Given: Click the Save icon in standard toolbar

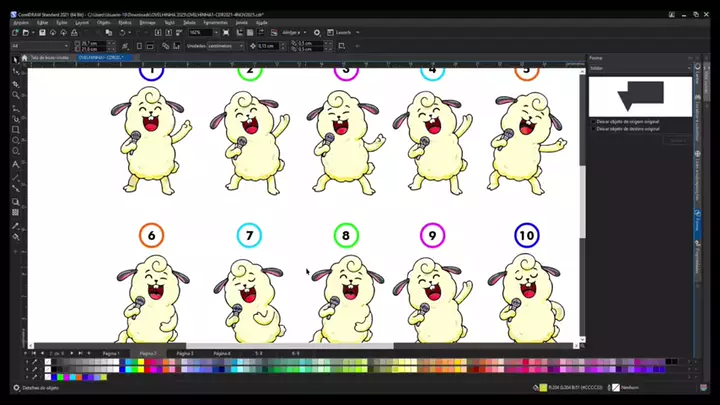Looking at the screenshot, I should click(x=44, y=32).
